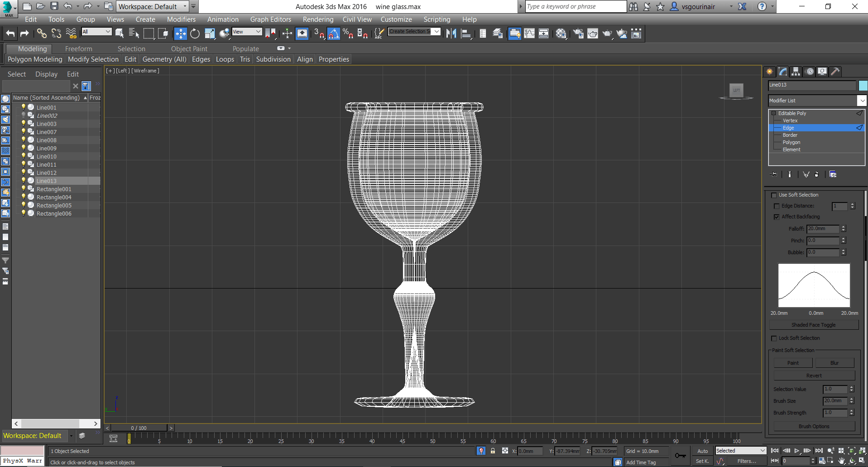868x467 pixels.
Task: Activate the Select and Rotate tool
Action: pyautogui.click(x=195, y=34)
